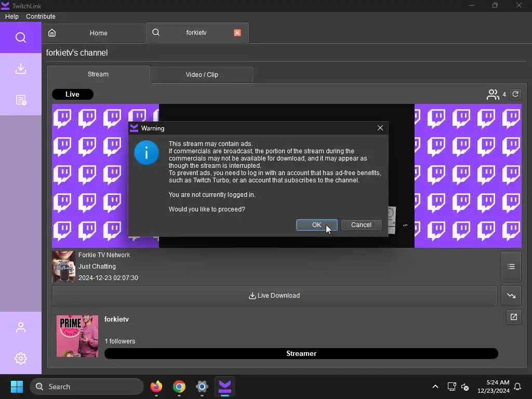Cancel the ads warning dialog

(x=361, y=225)
